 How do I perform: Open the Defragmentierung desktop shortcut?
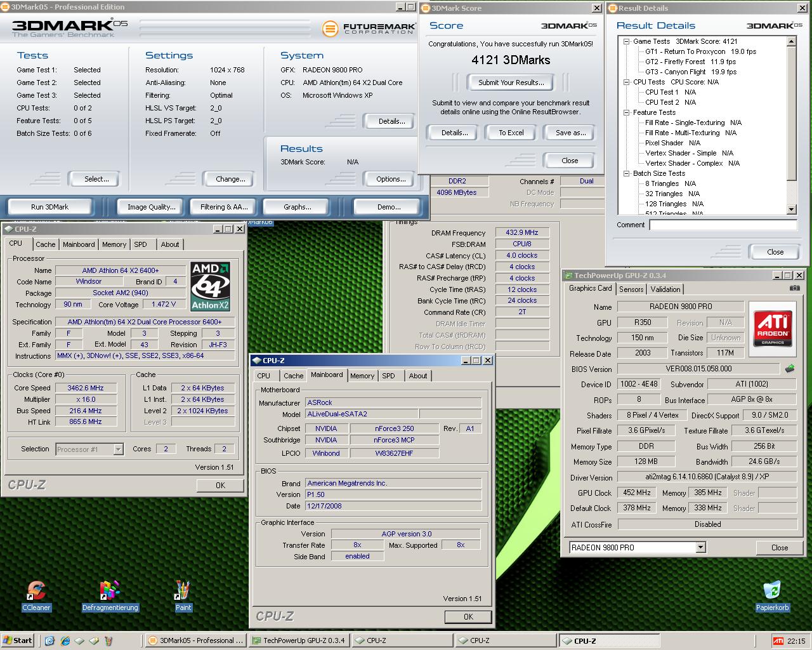[x=110, y=595]
